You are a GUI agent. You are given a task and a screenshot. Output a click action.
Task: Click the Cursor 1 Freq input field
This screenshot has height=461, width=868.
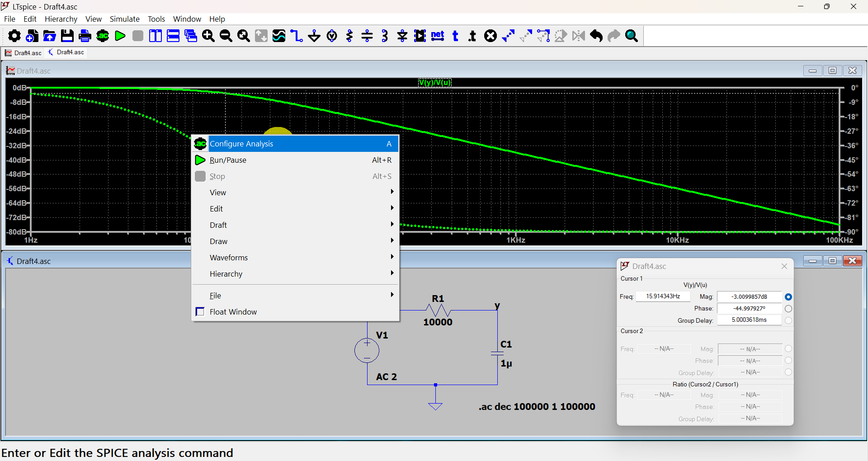pos(663,296)
